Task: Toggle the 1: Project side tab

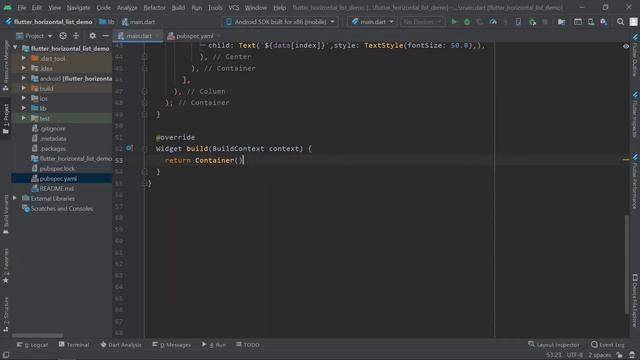Action: [6, 119]
